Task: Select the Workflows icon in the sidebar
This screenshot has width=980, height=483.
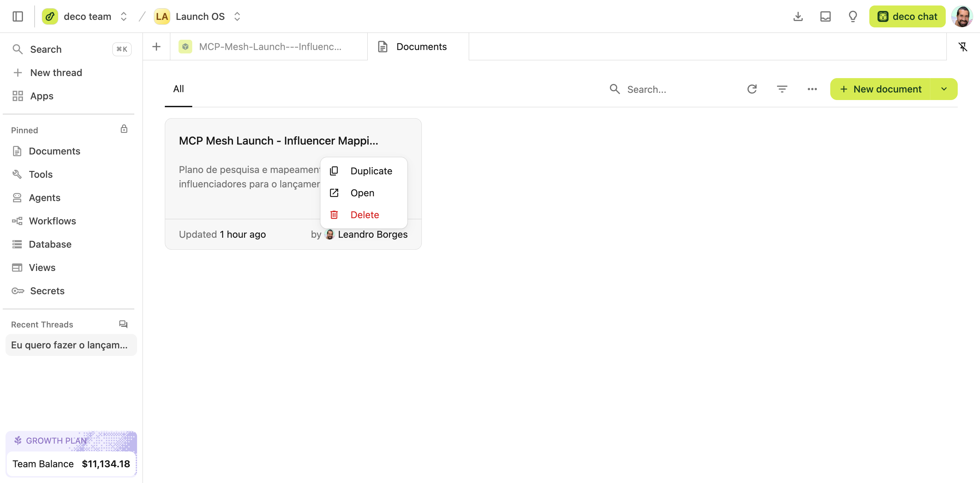Action: click(17, 221)
